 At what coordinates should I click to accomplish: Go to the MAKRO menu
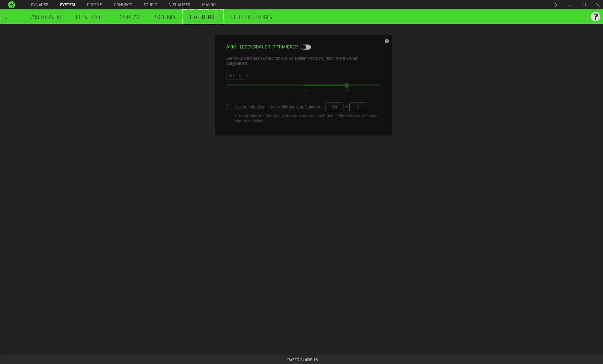[x=209, y=5]
